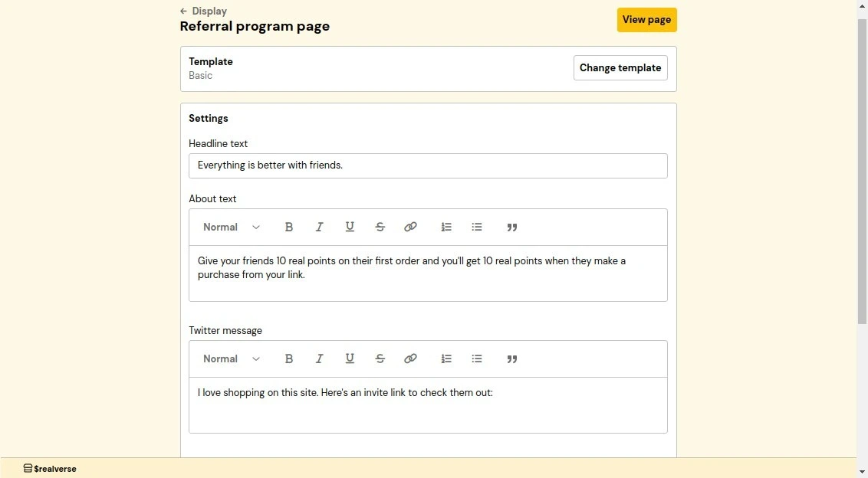
Task: Apply numbered list in Twitter message toolbar
Action: click(x=446, y=359)
